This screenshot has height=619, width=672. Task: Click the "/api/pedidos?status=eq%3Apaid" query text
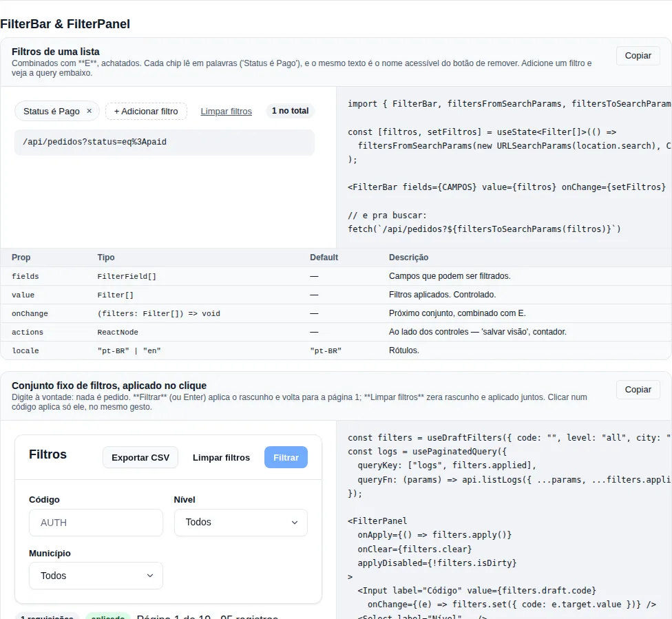(95, 142)
